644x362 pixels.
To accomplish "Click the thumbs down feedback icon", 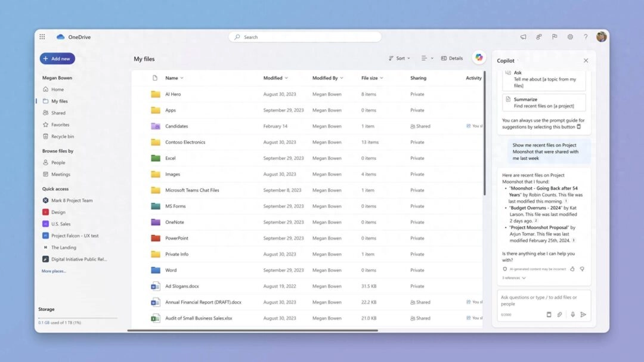I will [x=582, y=269].
